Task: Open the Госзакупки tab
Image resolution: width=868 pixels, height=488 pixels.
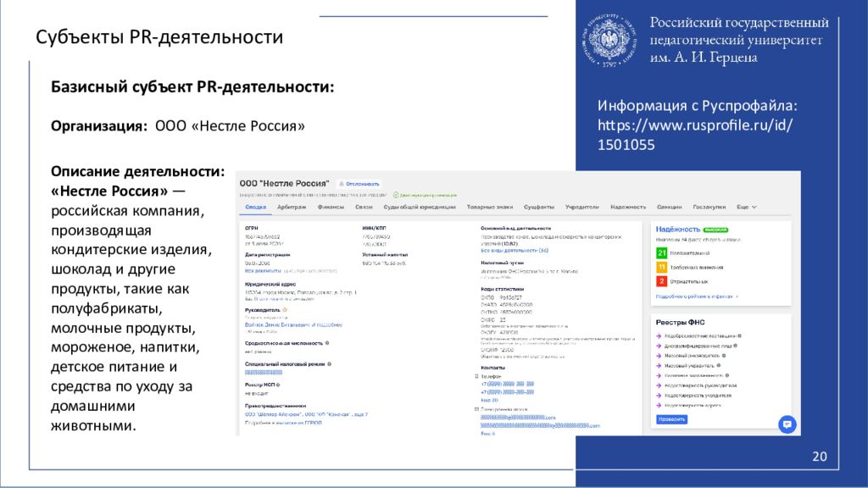Action: coord(709,207)
